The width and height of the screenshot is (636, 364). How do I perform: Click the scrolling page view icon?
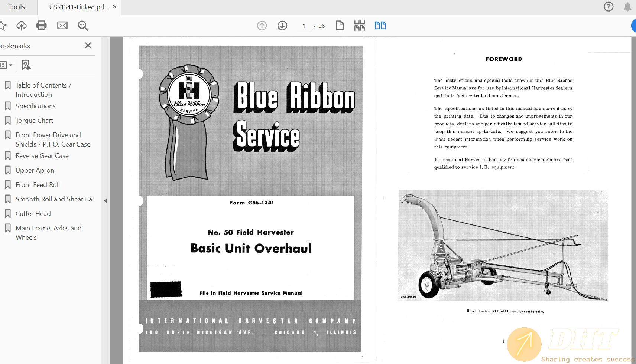coord(360,26)
